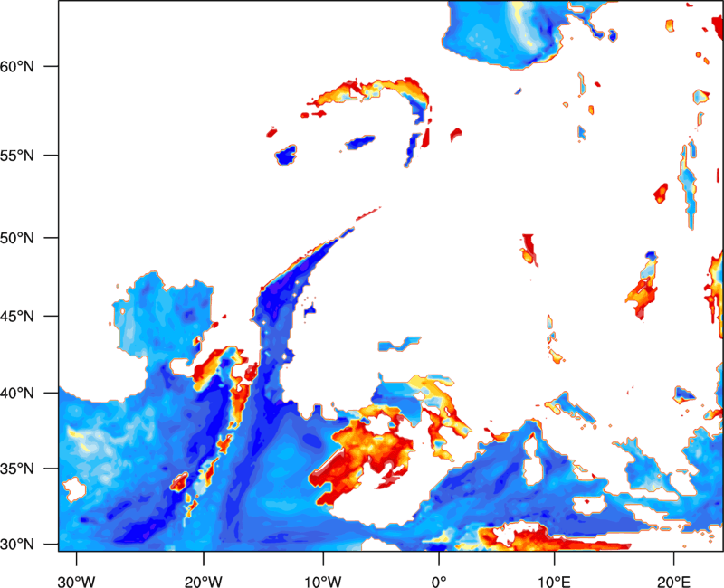Click the 40°N latitude label
This screenshot has height=588, width=724.
click(17, 394)
